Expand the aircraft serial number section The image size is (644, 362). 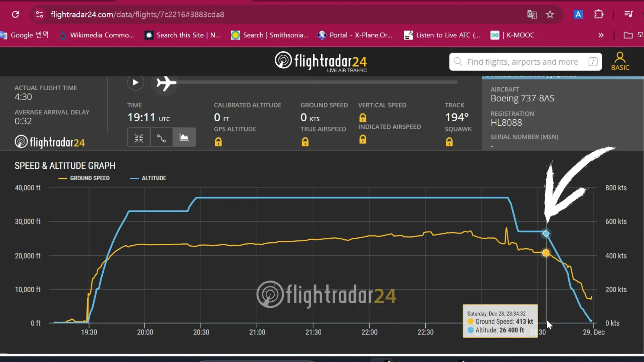pyautogui.click(x=524, y=136)
